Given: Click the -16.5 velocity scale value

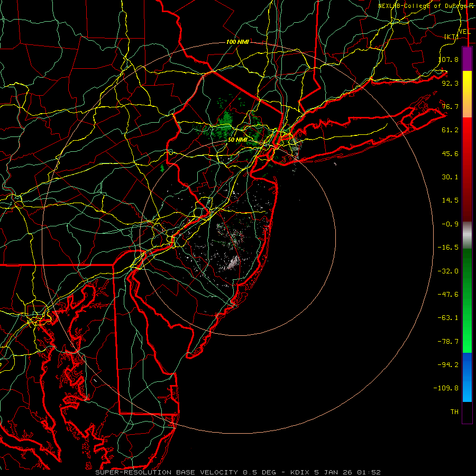Looking at the screenshot, I should pyautogui.click(x=448, y=248).
